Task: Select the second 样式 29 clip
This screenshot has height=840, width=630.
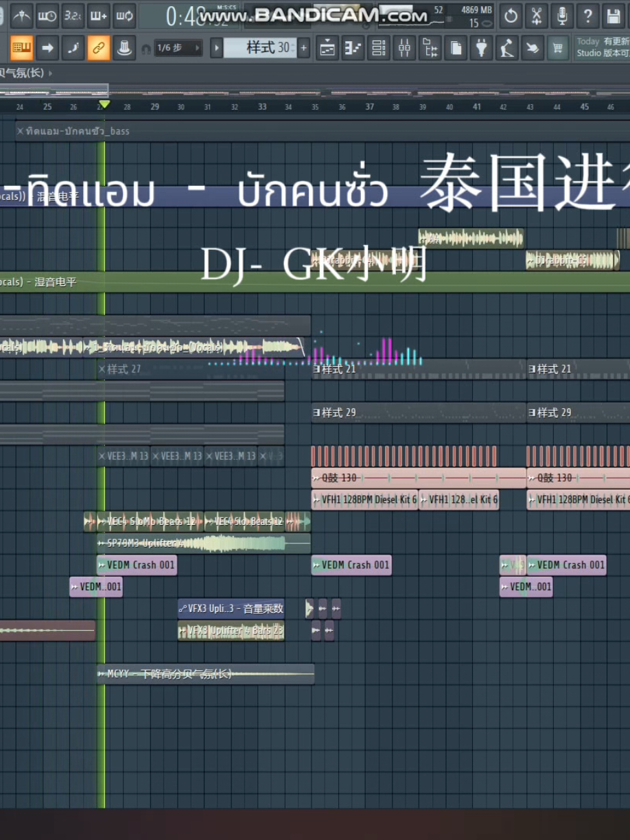Action: click(x=578, y=412)
